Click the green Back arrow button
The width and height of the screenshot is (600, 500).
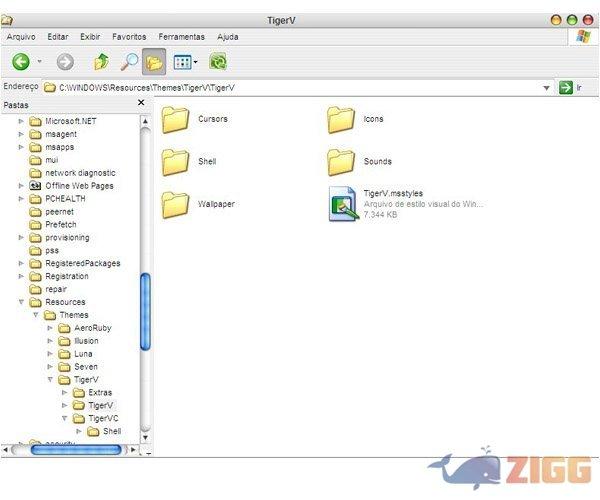(x=21, y=62)
